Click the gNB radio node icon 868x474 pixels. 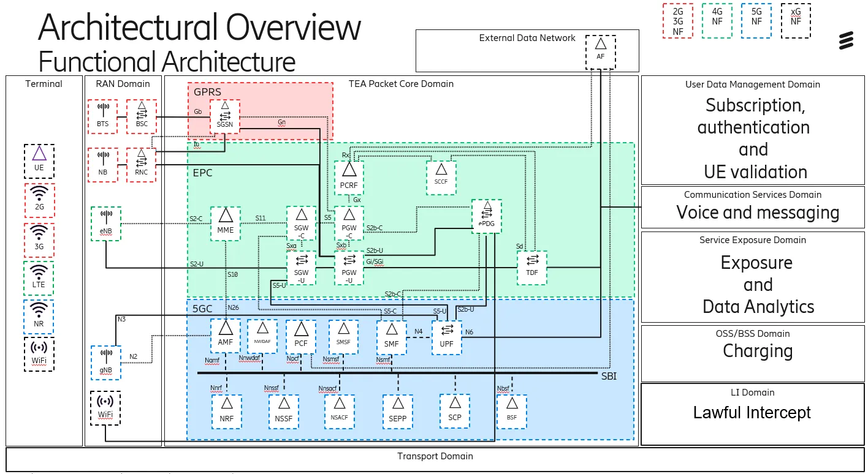coord(106,361)
